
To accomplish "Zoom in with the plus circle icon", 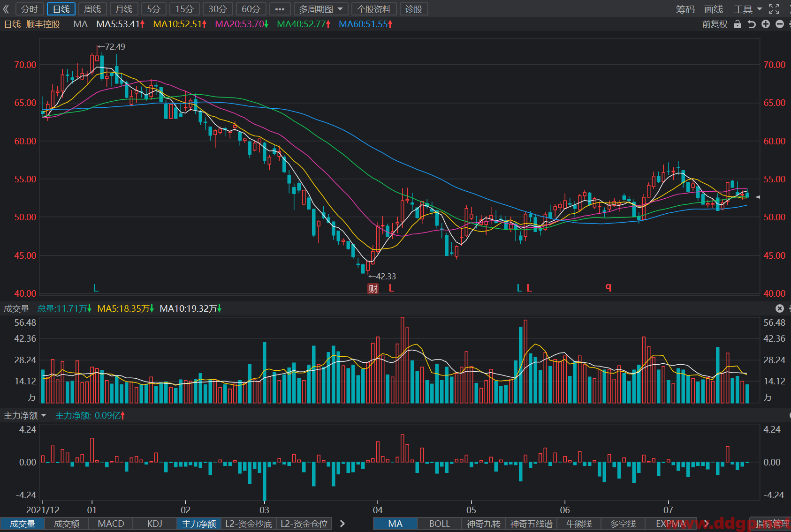I will click(766, 24).
